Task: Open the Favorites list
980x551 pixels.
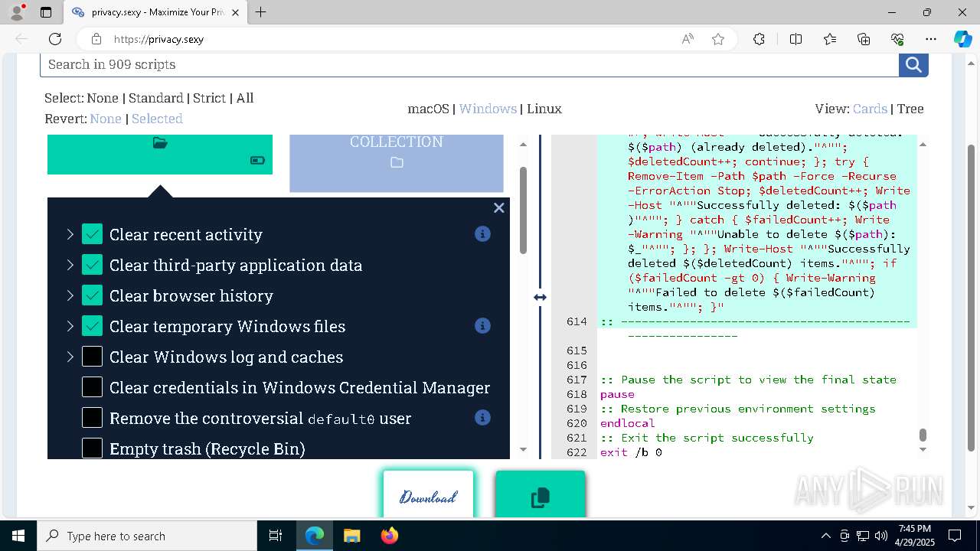Action: tap(830, 39)
